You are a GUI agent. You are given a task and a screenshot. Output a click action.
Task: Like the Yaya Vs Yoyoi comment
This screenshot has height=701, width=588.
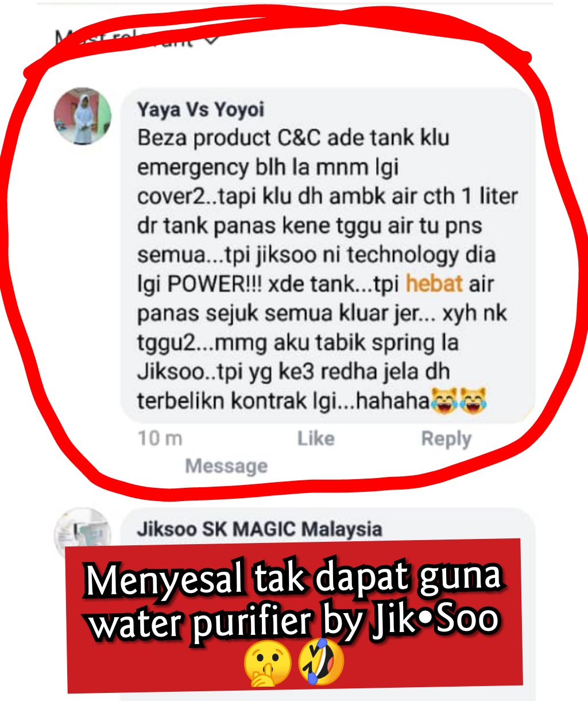click(x=316, y=438)
